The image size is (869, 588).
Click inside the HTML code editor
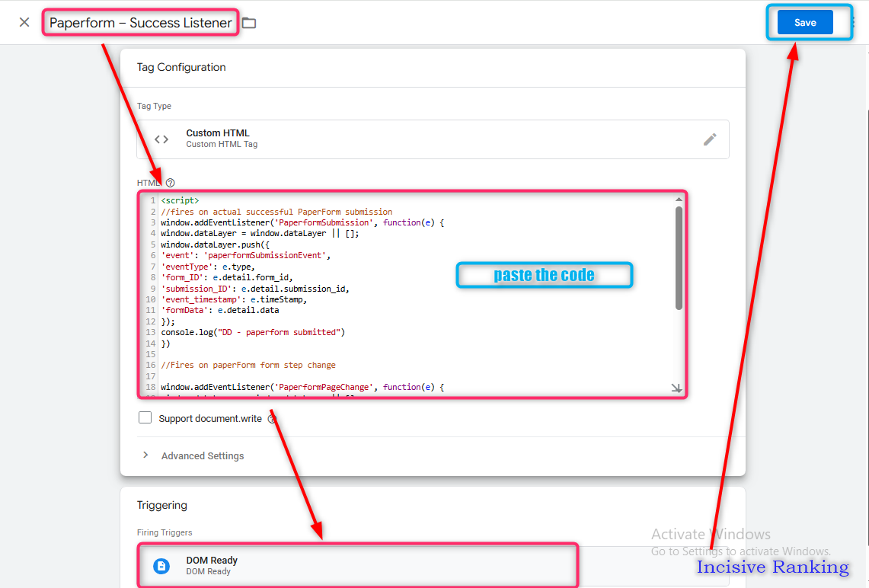pyautogui.click(x=412, y=295)
